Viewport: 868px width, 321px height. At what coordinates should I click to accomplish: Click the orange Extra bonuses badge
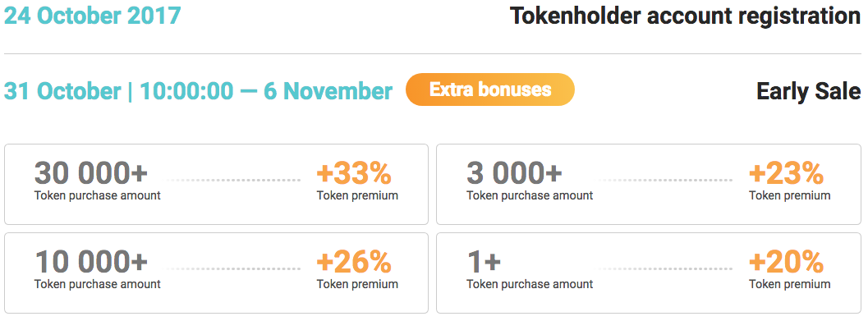490,89
